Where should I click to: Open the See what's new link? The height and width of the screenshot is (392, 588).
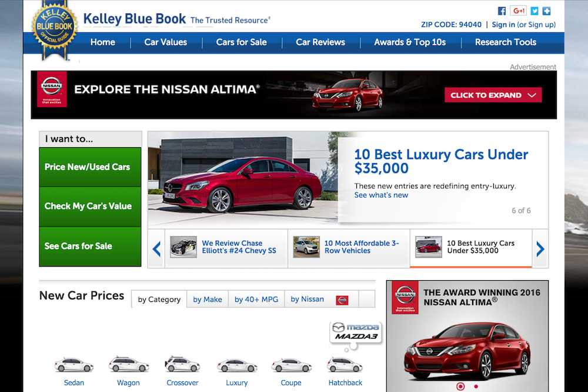click(x=381, y=195)
